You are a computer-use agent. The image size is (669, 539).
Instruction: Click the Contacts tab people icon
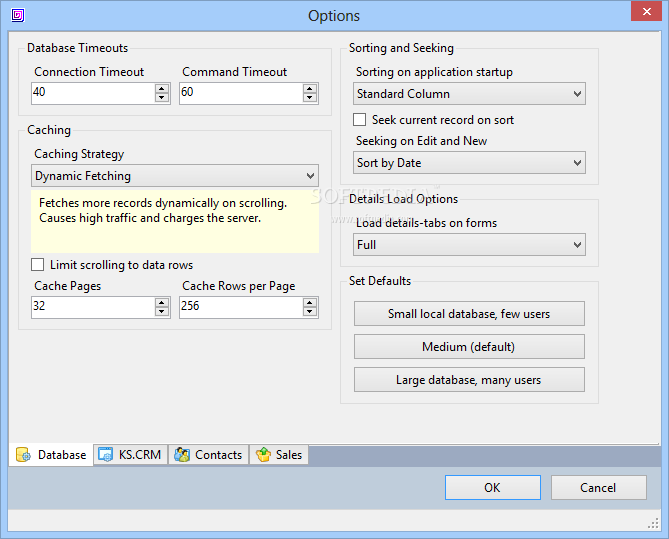(182, 455)
